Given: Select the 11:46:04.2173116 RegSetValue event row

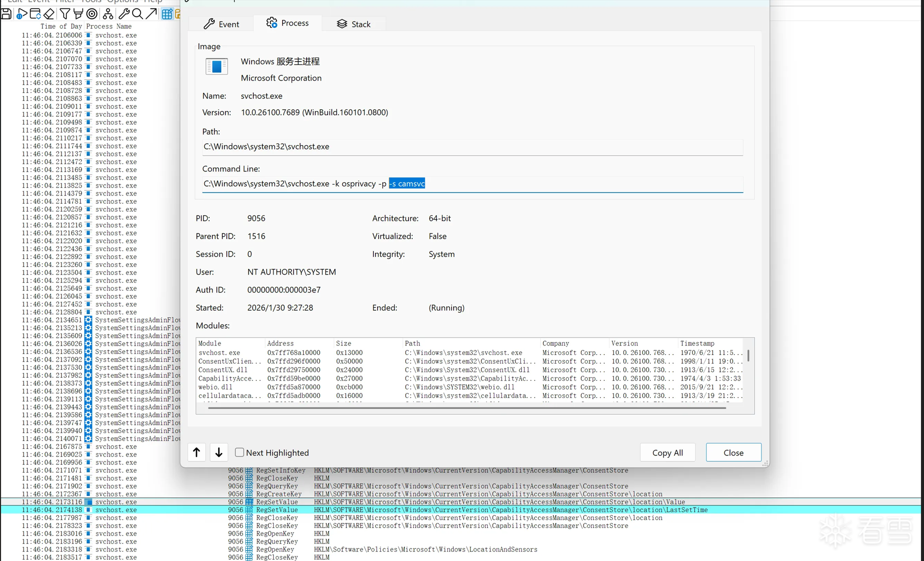Looking at the screenshot, I should [x=460, y=502].
